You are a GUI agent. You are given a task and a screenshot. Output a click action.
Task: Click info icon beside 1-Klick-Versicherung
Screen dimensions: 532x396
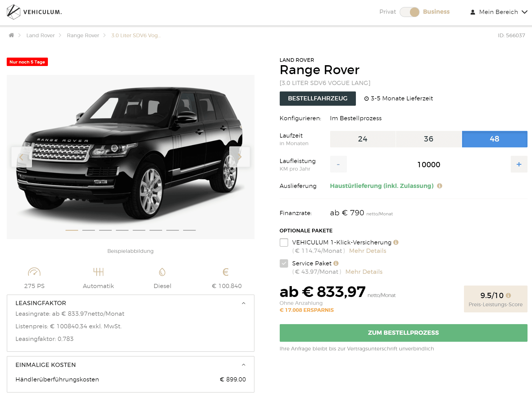tap(396, 242)
